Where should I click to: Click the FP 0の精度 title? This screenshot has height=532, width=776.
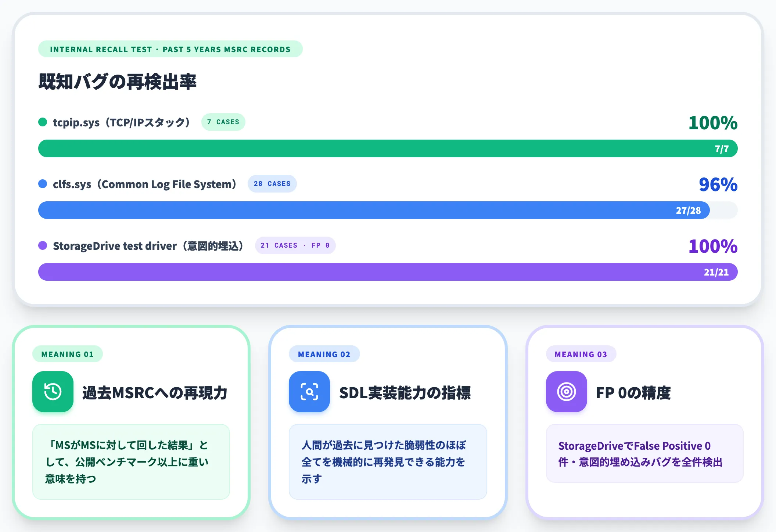click(x=633, y=393)
